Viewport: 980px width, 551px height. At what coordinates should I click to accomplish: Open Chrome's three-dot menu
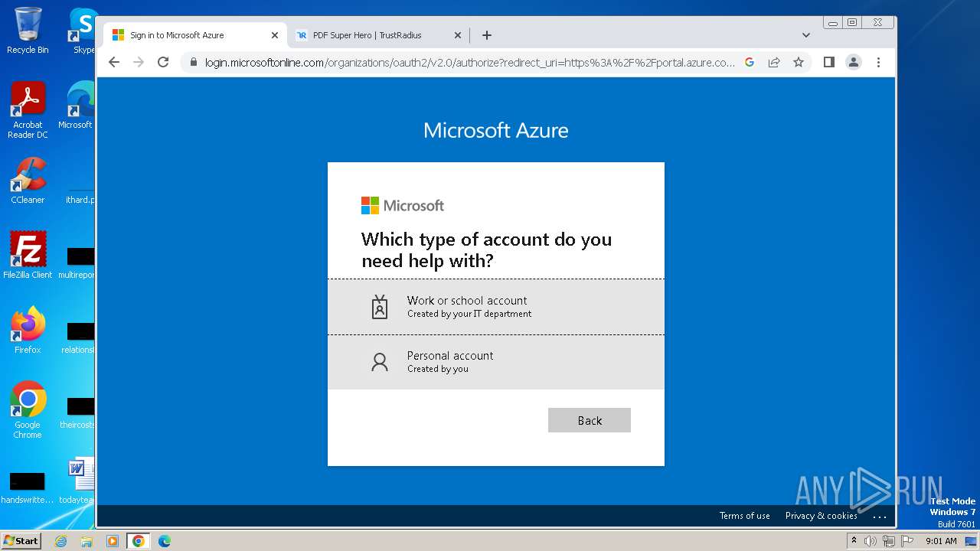click(x=878, y=62)
